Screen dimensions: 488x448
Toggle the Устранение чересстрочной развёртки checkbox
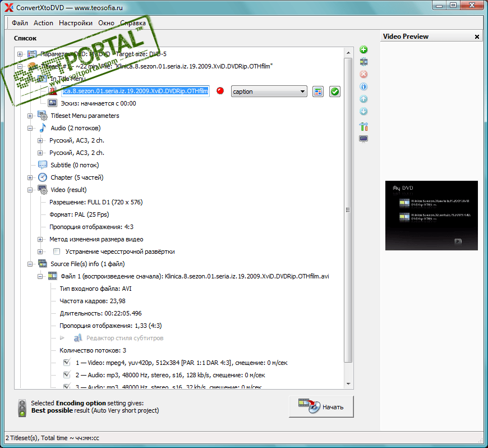click(57, 252)
